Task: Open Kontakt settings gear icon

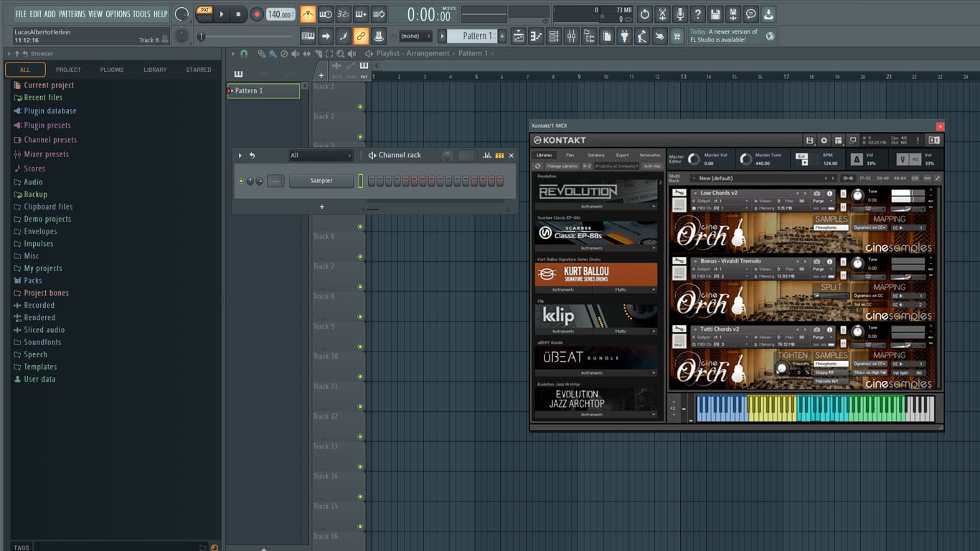Action: point(824,141)
